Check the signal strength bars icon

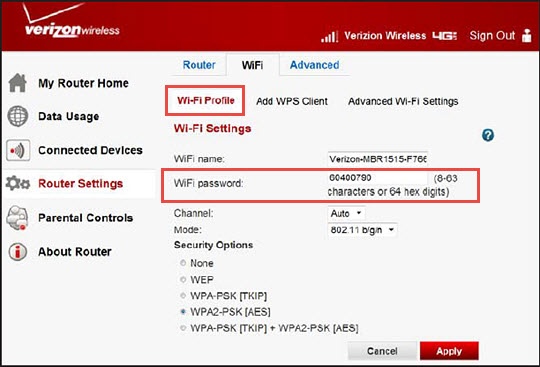pos(329,36)
